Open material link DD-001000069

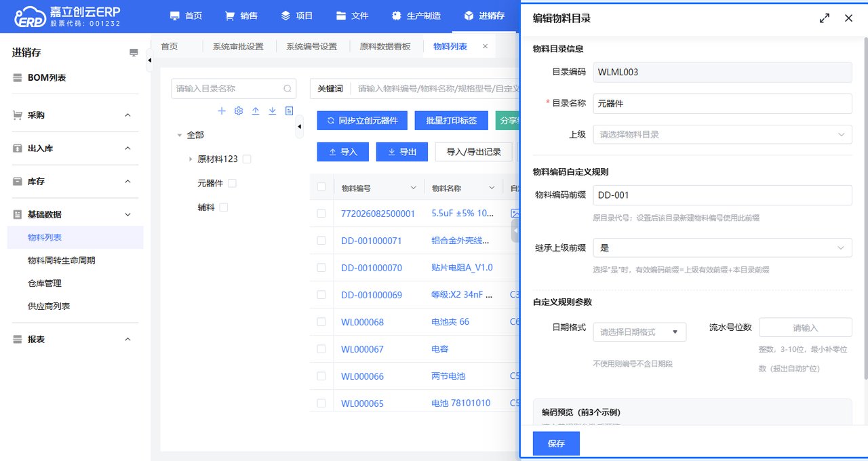[372, 295]
